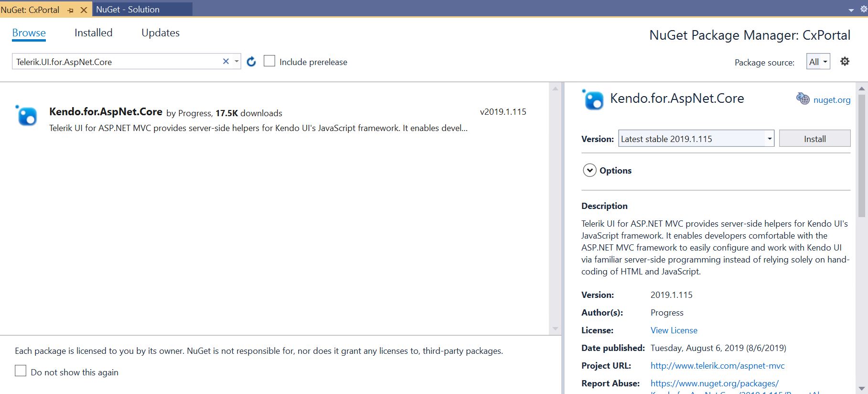Screen dimensions: 868x394
Task: Click details pane scrollbar up arrow
Action: [x=862, y=88]
